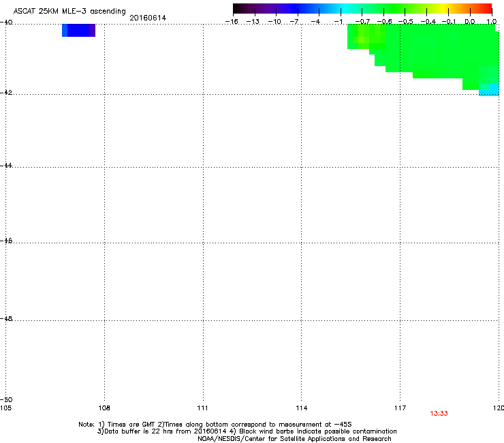Click the longitude axis label "108"

click(x=104, y=408)
